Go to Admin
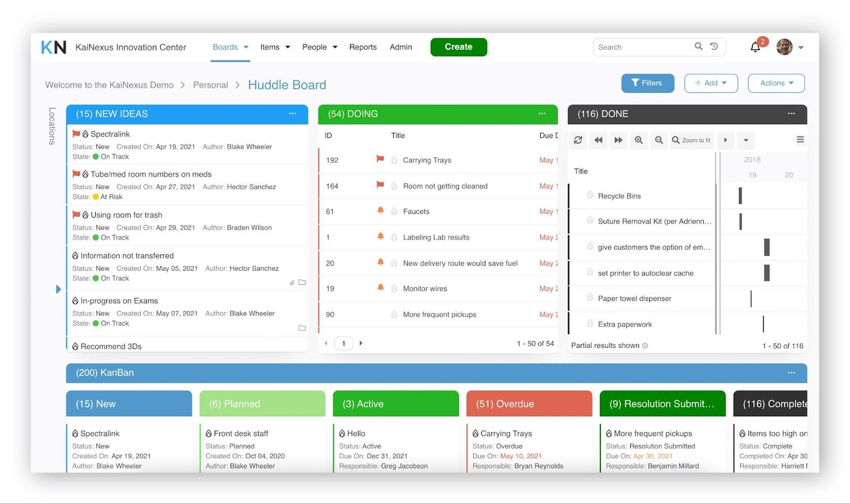 coord(401,47)
